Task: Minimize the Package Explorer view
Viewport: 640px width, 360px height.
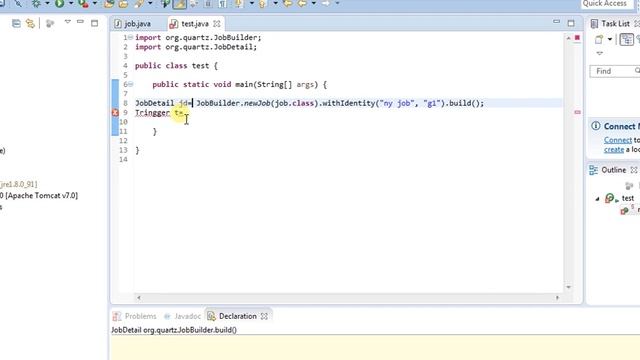Action: 80,22
